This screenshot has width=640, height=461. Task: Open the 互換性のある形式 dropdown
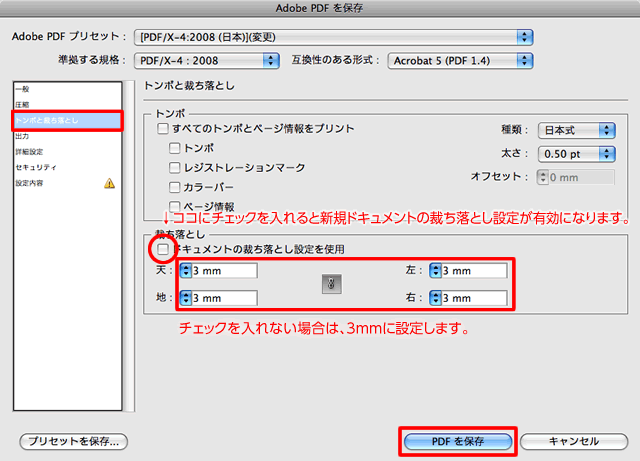[460, 61]
